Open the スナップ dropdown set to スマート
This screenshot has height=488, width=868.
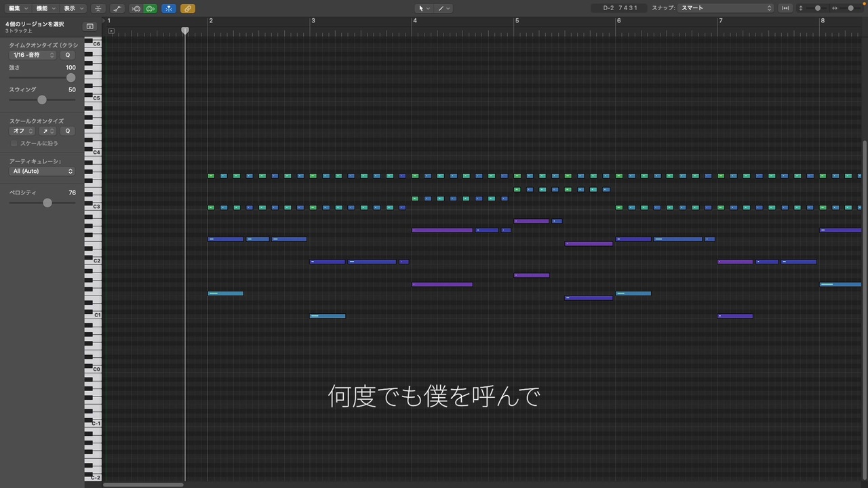726,8
